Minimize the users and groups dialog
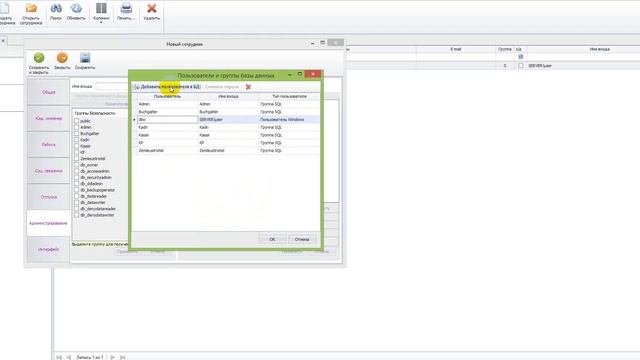 [x=289, y=74]
